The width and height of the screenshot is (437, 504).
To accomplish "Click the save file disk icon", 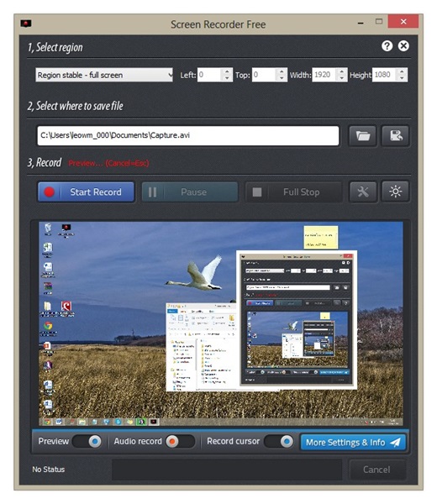I will click(396, 135).
